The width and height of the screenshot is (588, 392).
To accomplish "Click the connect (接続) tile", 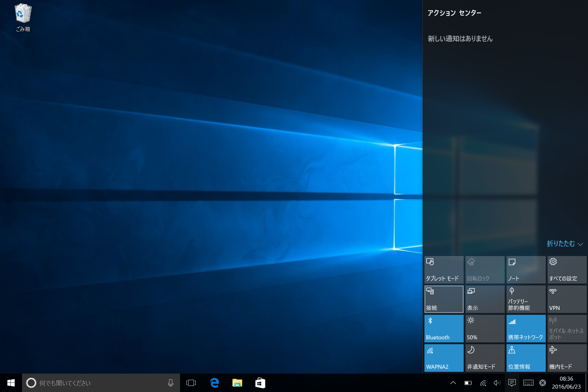I will tap(444, 299).
